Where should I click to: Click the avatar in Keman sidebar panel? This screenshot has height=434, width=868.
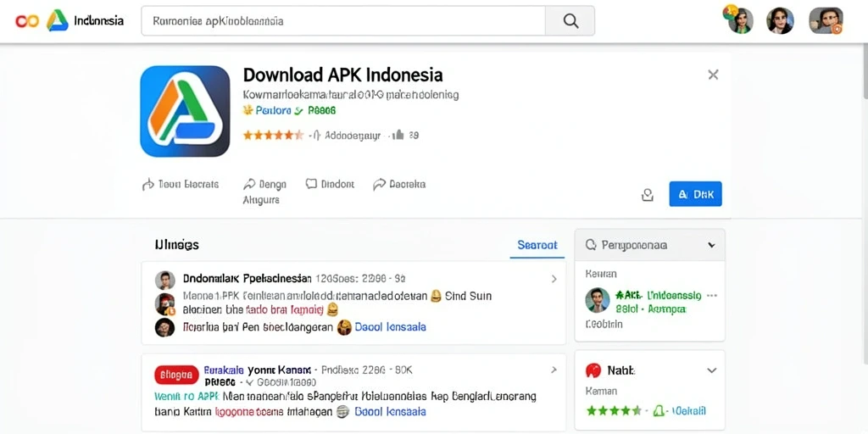(x=598, y=301)
